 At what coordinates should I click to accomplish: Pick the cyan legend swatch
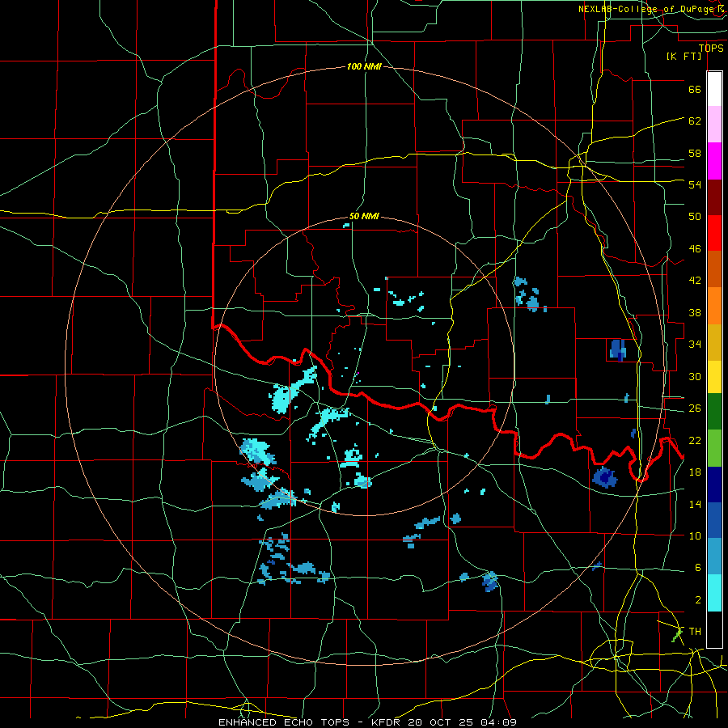coord(714,593)
